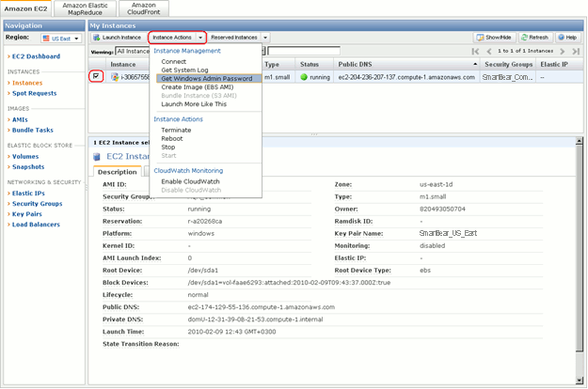The image size is (588, 389).
Task: Go to last page of instances
Action: pos(576,52)
